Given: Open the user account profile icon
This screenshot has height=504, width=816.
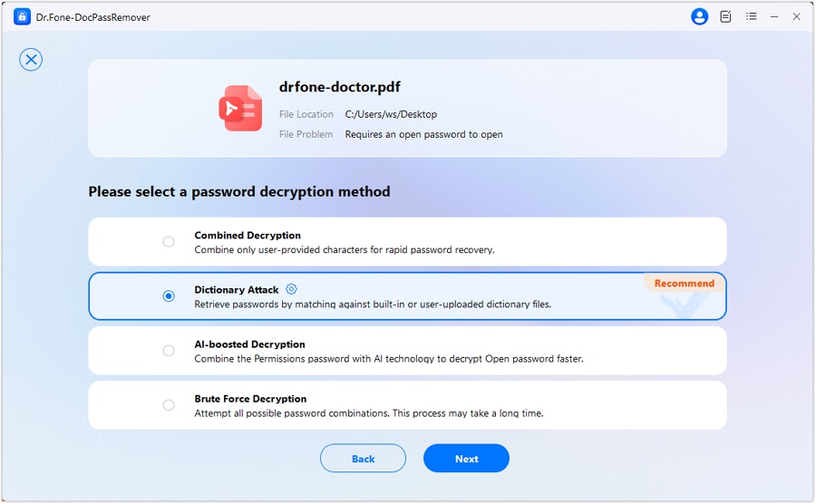Looking at the screenshot, I should (x=699, y=16).
